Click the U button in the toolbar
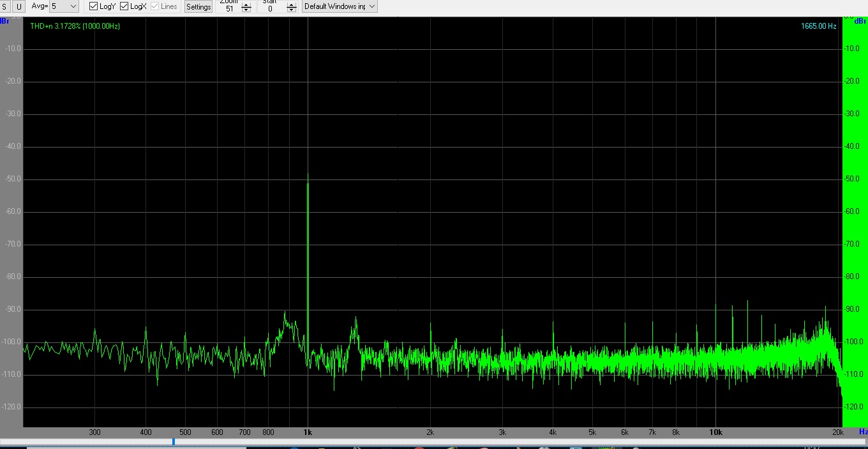The width and height of the screenshot is (868, 449). pyautogui.click(x=19, y=6)
